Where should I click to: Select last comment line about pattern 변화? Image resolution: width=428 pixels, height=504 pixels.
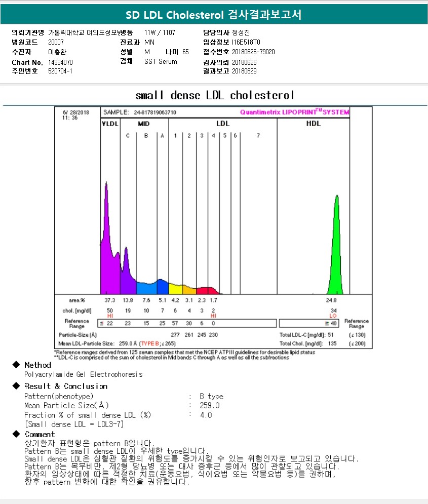tap(107, 482)
